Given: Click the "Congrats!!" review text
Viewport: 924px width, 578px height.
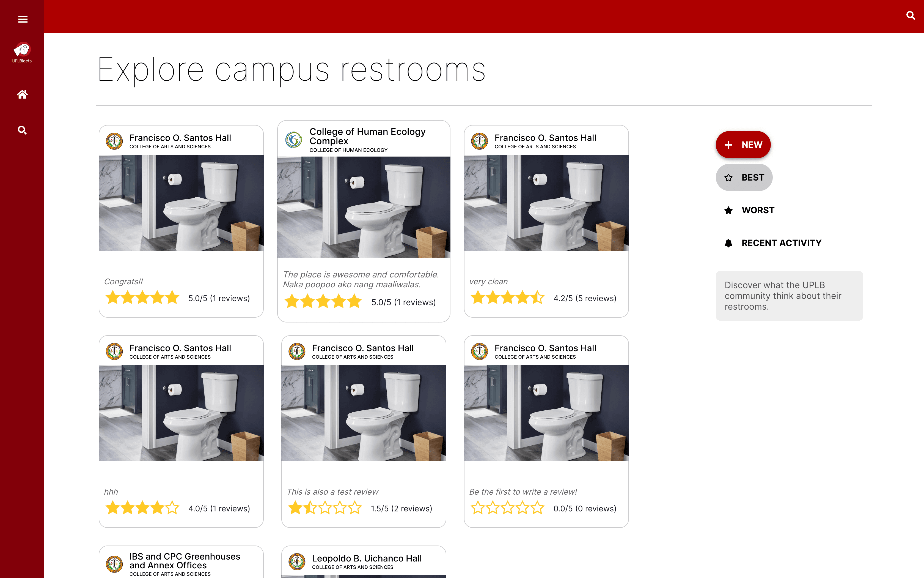Looking at the screenshot, I should click(123, 281).
